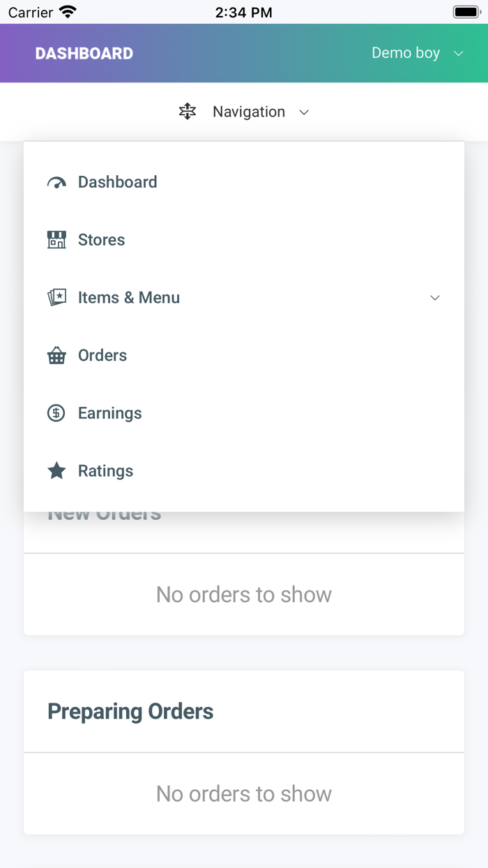Select the Dashboard gauge icon
The image size is (488, 868).
click(x=56, y=182)
